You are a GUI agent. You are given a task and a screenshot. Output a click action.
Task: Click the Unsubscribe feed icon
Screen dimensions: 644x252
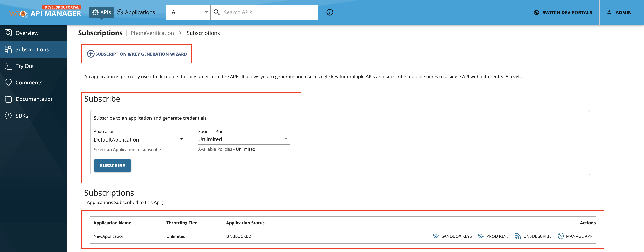pos(518,236)
